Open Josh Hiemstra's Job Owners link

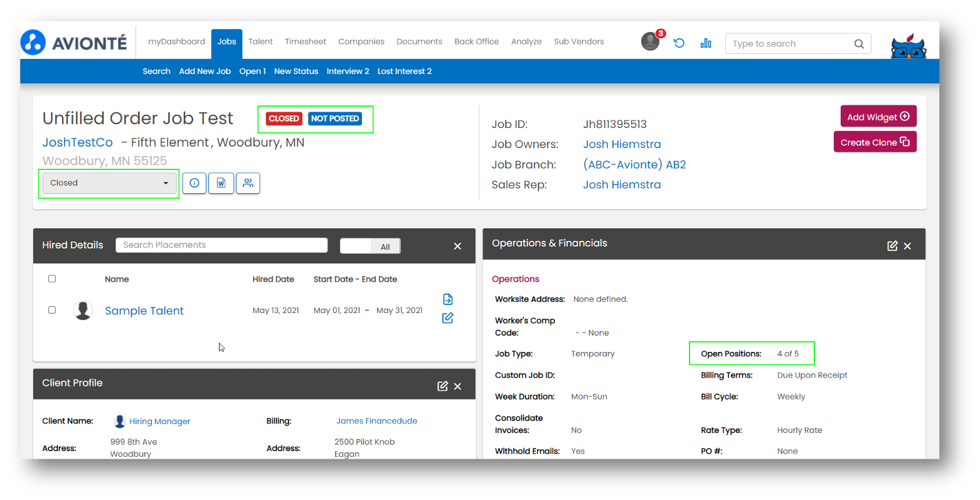click(x=622, y=144)
